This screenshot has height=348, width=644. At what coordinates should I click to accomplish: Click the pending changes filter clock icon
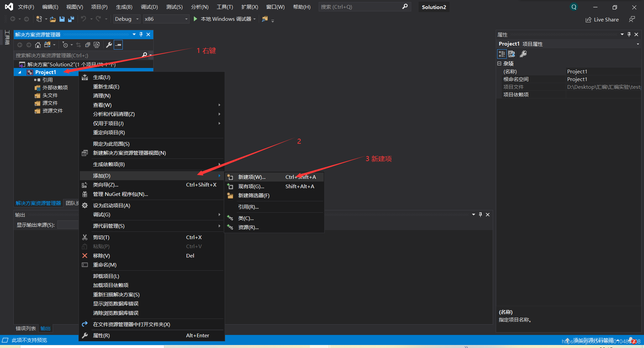65,45
